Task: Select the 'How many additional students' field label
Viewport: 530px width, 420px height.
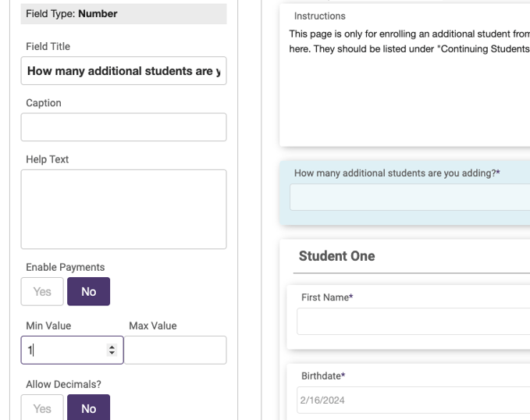Action: pos(397,173)
